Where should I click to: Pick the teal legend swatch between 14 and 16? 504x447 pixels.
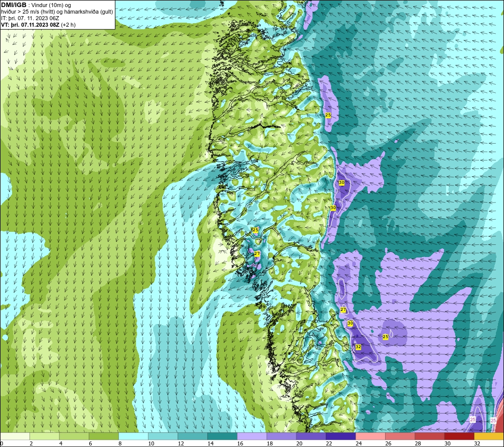222,436
